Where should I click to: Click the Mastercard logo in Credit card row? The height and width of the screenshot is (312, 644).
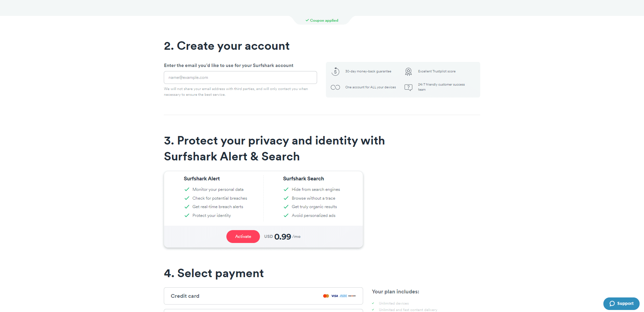point(326,296)
